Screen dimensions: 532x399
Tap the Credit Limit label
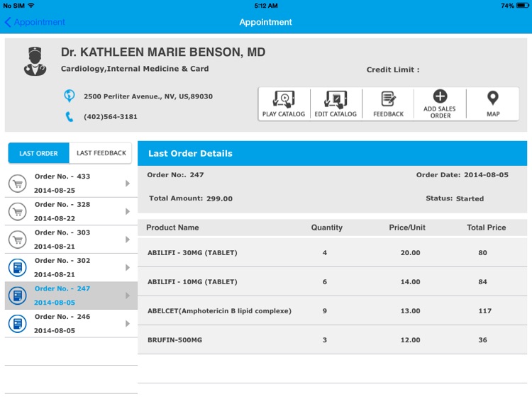click(x=393, y=70)
